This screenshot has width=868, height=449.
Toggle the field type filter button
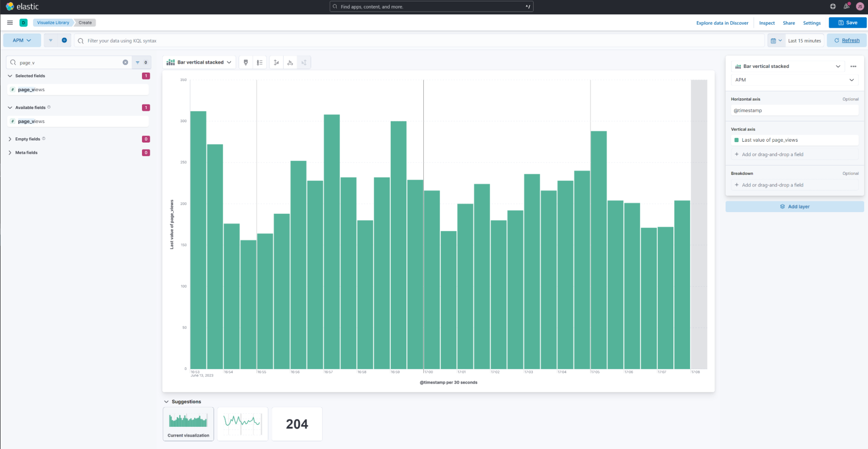coord(141,63)
